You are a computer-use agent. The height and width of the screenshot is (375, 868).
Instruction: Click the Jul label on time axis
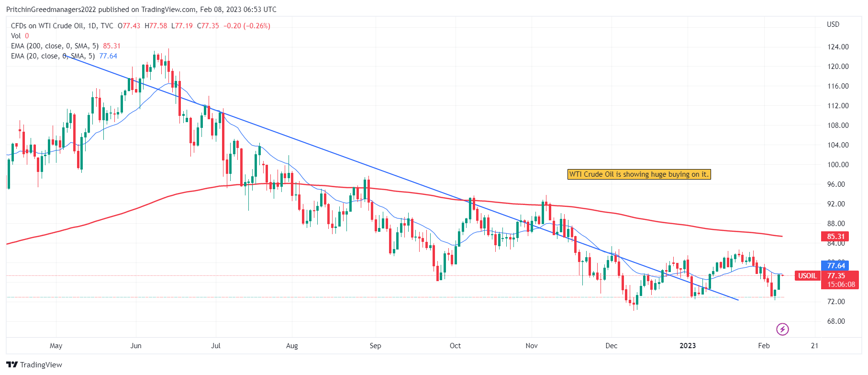point(216,345)
